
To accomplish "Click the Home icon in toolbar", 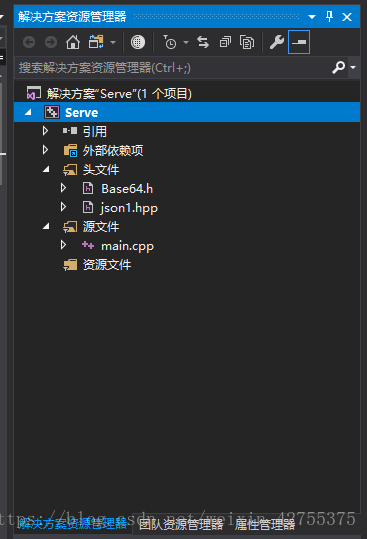I will click(x=73, y=42).
